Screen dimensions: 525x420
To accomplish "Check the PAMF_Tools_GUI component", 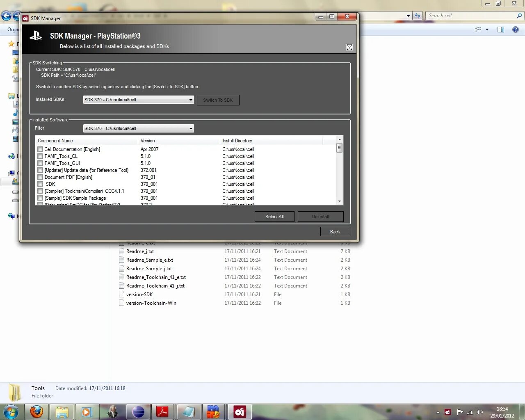I will [x=40, y=163].
